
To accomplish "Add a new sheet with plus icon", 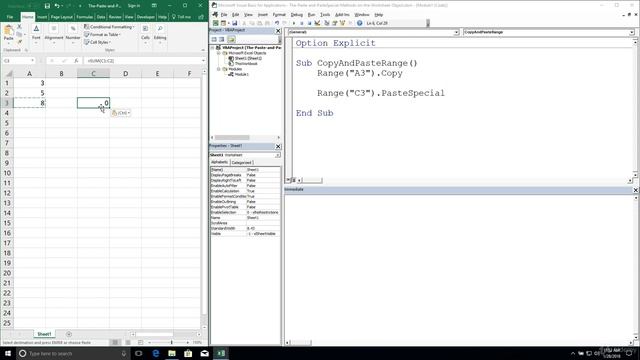I will [69, 334].
